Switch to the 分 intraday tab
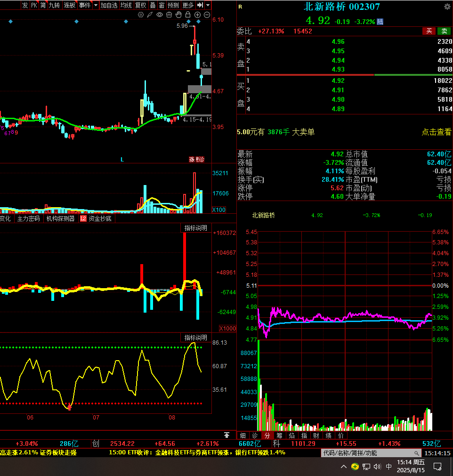453x476 pixels. (x=267, y=436)
